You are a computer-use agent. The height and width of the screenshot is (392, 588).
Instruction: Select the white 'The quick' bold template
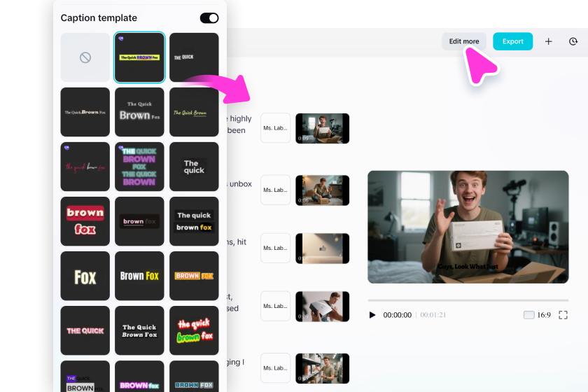coord(194,167)
